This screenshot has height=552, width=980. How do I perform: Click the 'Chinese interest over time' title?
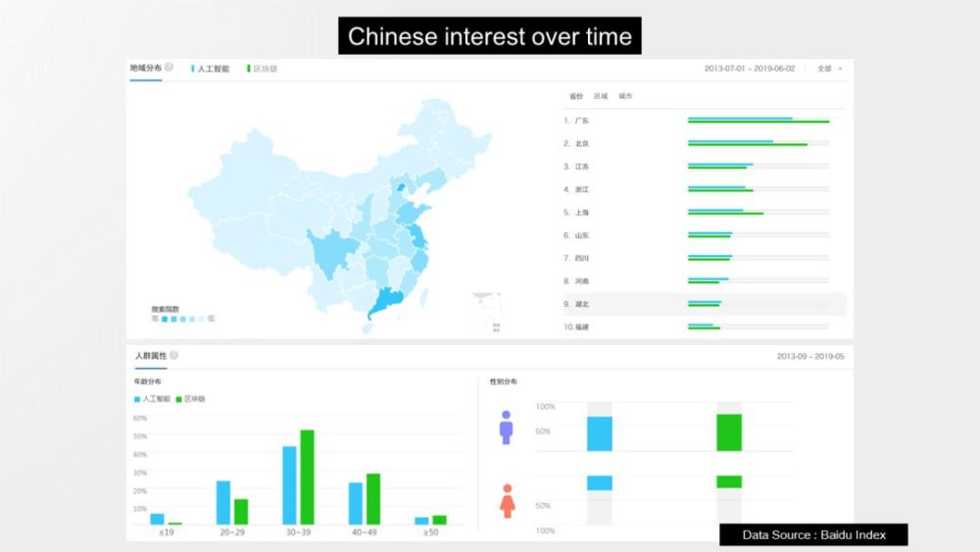pyautogui.click(x=490, y=36)
